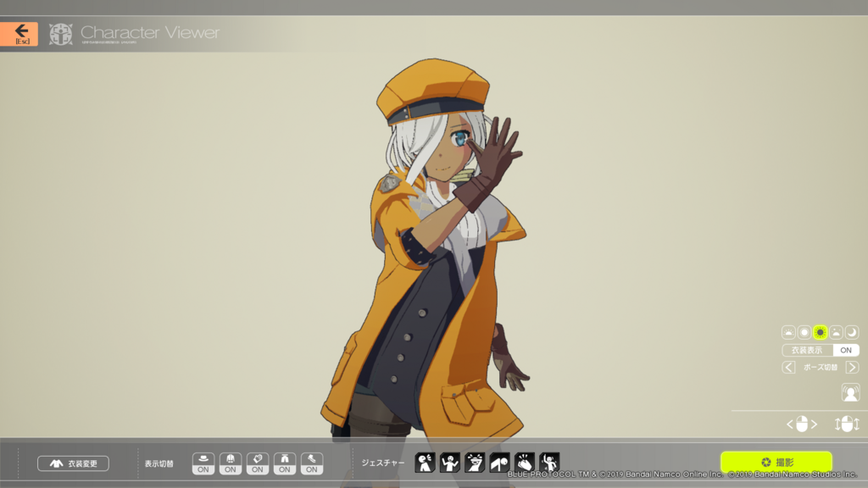Viewport: 868px width, 488px height.
Task: Play the waving person gesture
Action: (x=549, y=463)
